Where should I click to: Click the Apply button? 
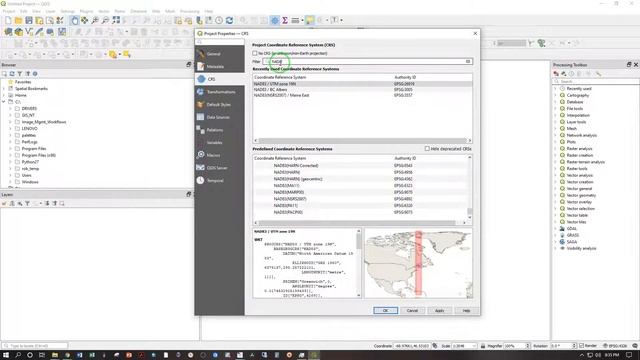point(439,311)
